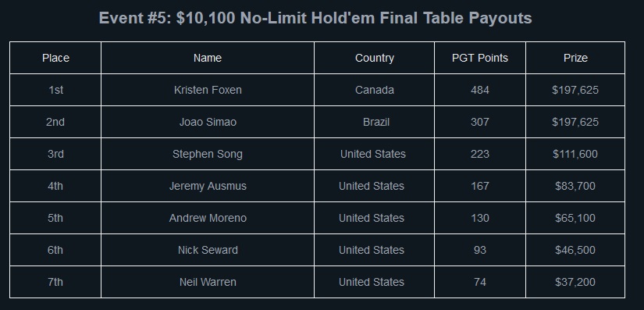Select the $37,200 prize cell
Image resolution: width=644 pixels, height=310 pixels.
click(575, 282)
